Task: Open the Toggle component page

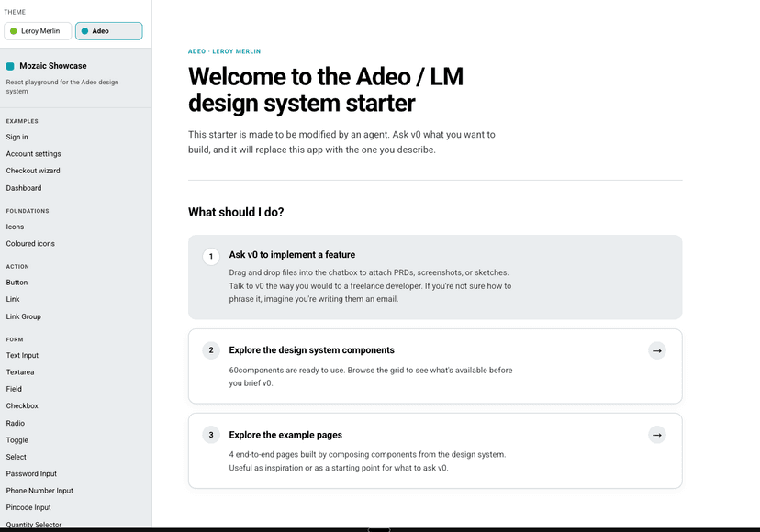Action: point(17,440)
